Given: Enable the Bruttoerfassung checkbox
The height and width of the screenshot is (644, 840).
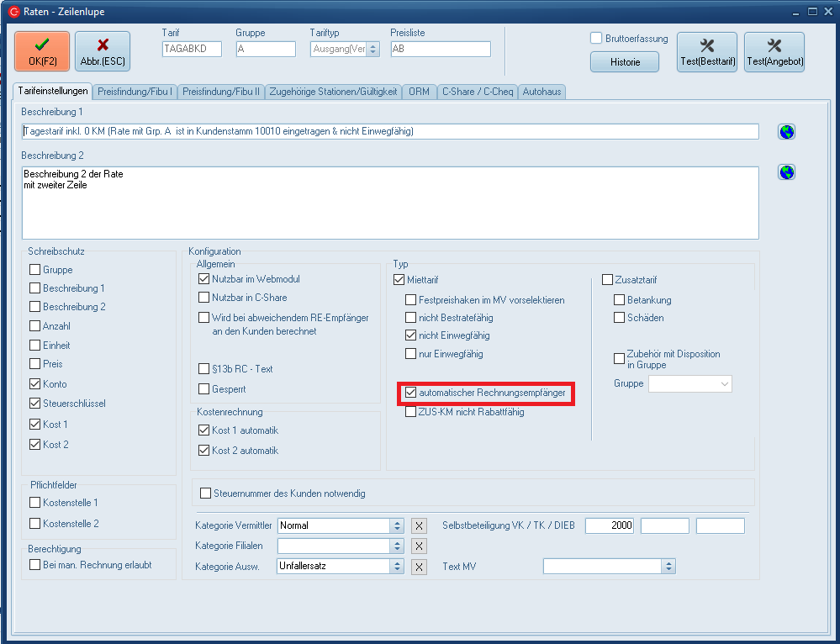Looking at the screenshot, I should point(596,39).
